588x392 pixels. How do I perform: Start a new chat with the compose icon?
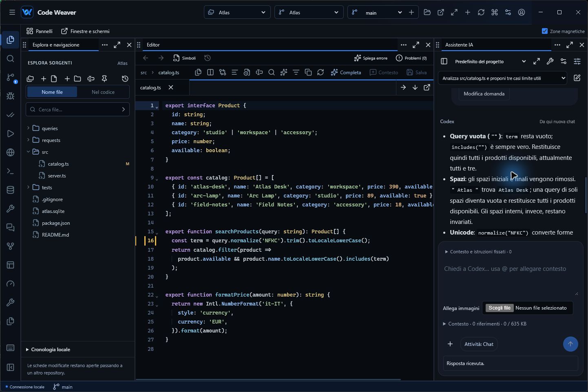click(577, 78)
